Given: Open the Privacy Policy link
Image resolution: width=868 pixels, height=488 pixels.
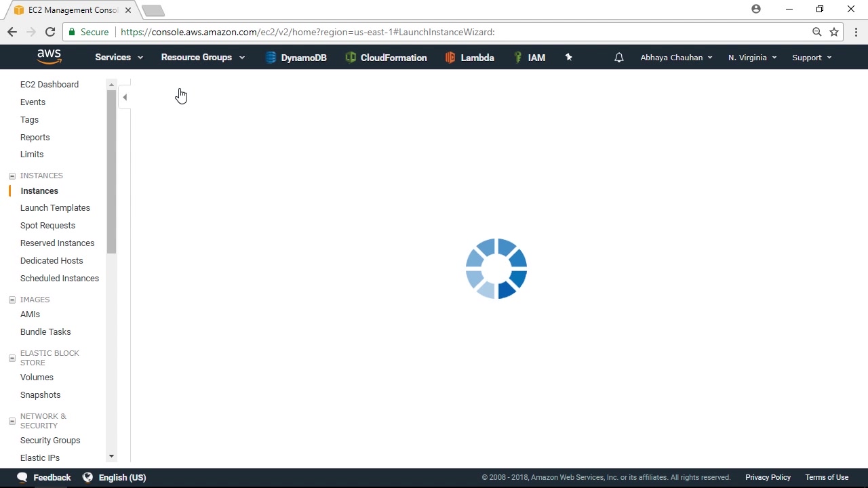Looking at the screenshot, I should pyautogui.click(x=768, y=477).
